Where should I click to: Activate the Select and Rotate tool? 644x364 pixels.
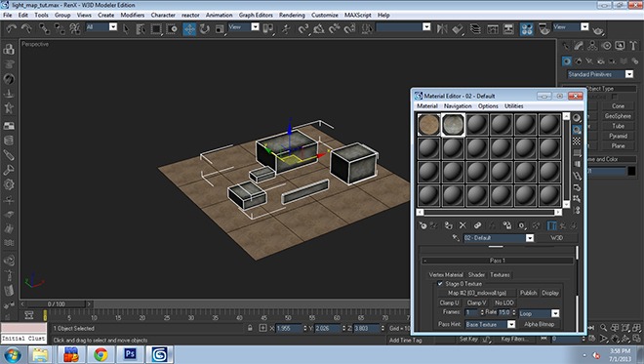pos(205,28)
